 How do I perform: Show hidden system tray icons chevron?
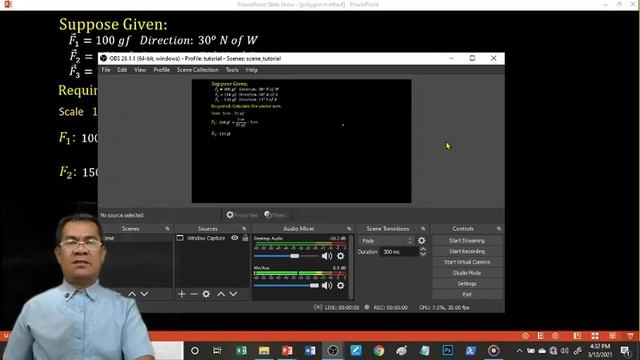click(519, 351)
